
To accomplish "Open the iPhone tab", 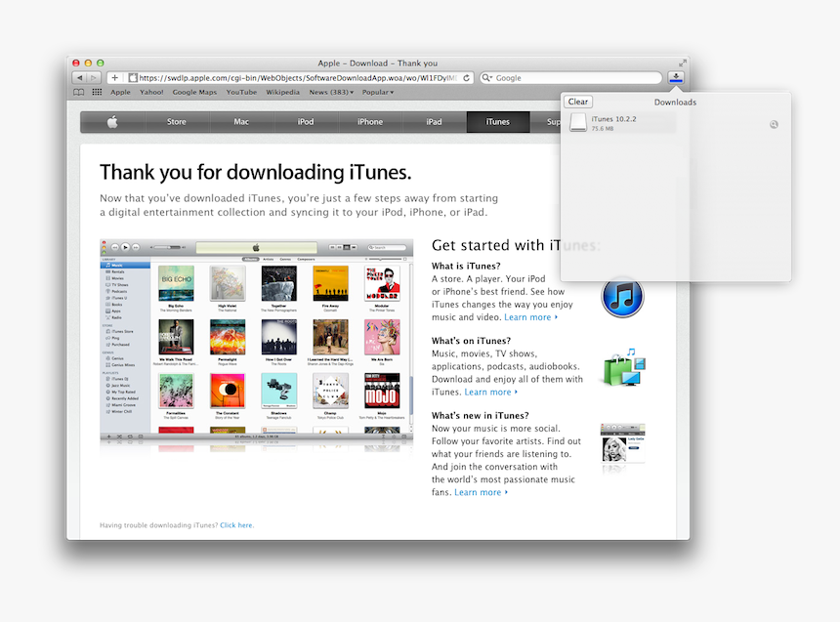I will [370, 122].
